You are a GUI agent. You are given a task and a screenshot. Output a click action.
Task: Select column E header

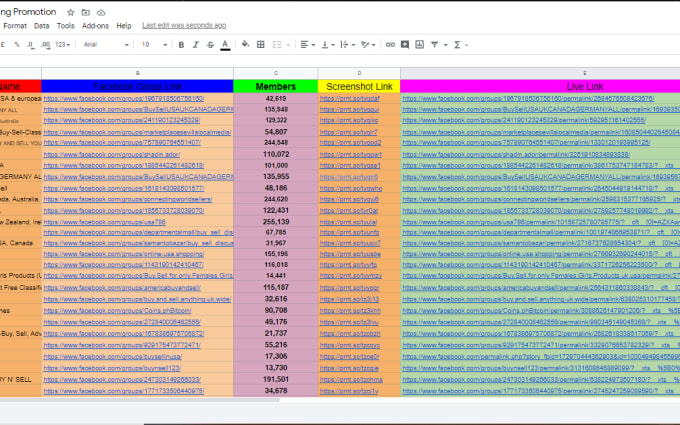click(540, 73)
